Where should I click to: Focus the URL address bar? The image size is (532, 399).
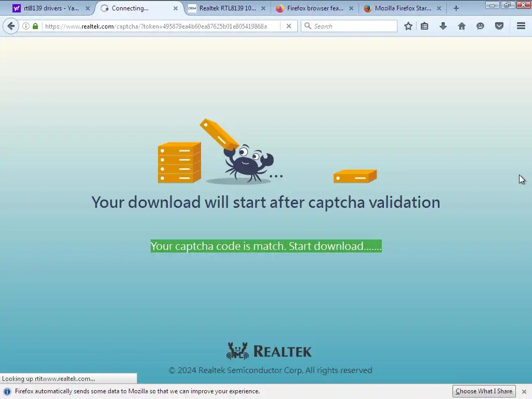pos(156,26)
